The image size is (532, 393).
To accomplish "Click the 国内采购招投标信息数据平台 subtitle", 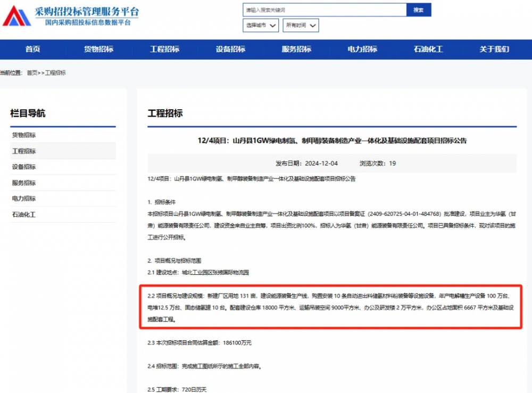I will 88,22.
